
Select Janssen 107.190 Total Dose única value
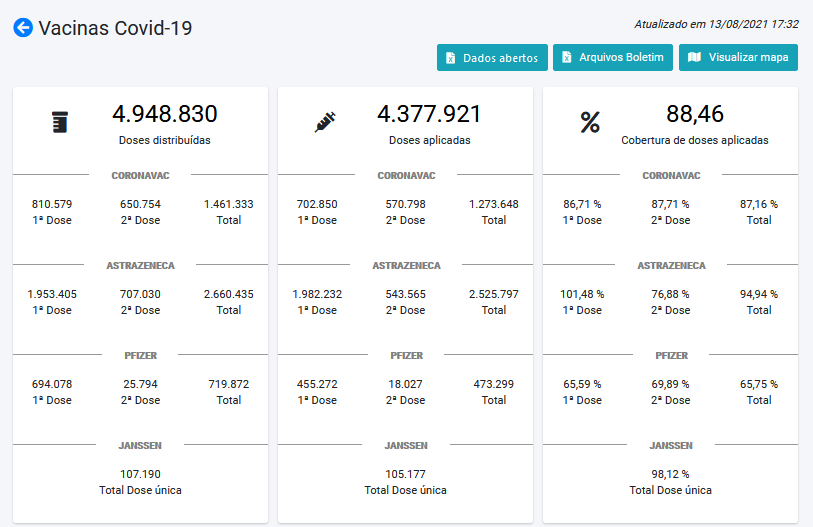click(140, 474)
